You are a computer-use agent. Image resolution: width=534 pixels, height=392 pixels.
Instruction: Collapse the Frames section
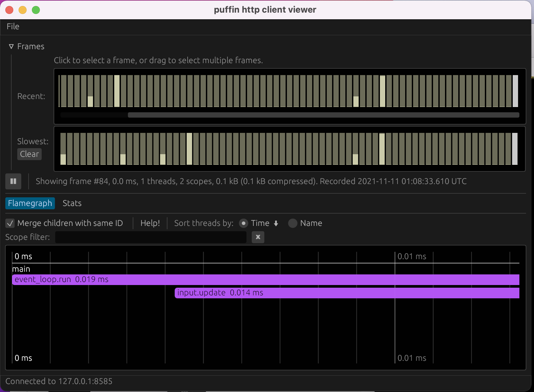click(12, 46)
